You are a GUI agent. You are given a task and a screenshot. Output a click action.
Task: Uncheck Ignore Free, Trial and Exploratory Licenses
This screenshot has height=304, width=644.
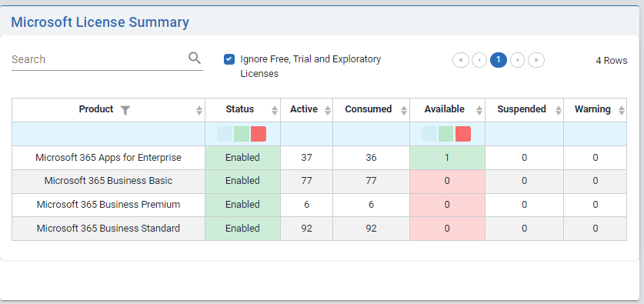[229, 59]
